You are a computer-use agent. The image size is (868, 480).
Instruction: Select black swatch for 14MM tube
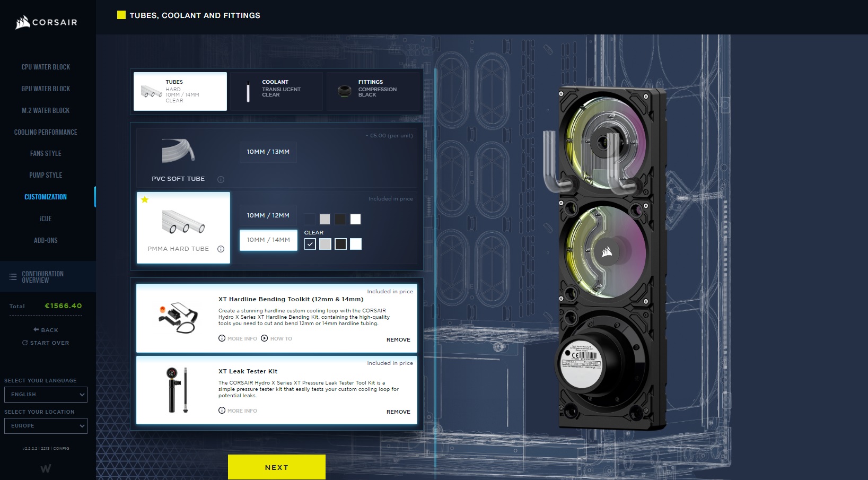pos(341,244)
